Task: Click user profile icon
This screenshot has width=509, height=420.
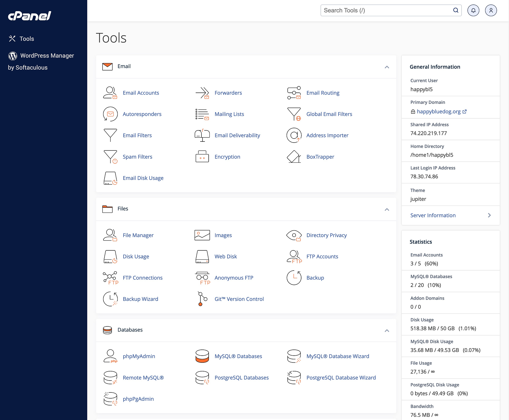Action: coord(491,10)
